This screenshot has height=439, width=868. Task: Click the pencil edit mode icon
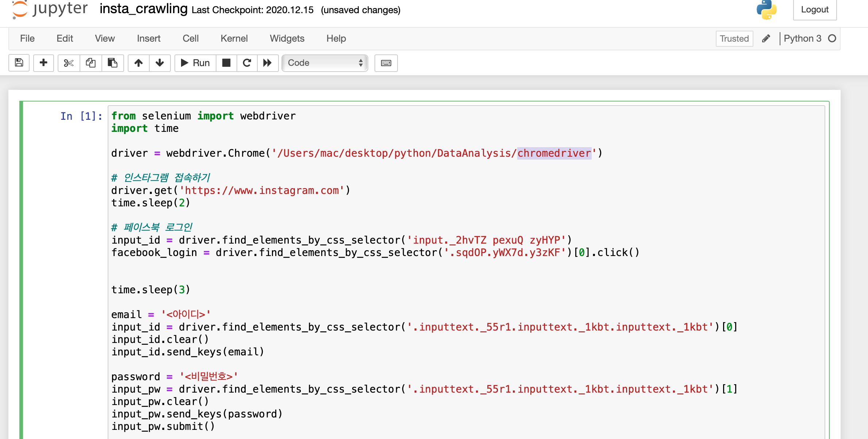point(766,38)
